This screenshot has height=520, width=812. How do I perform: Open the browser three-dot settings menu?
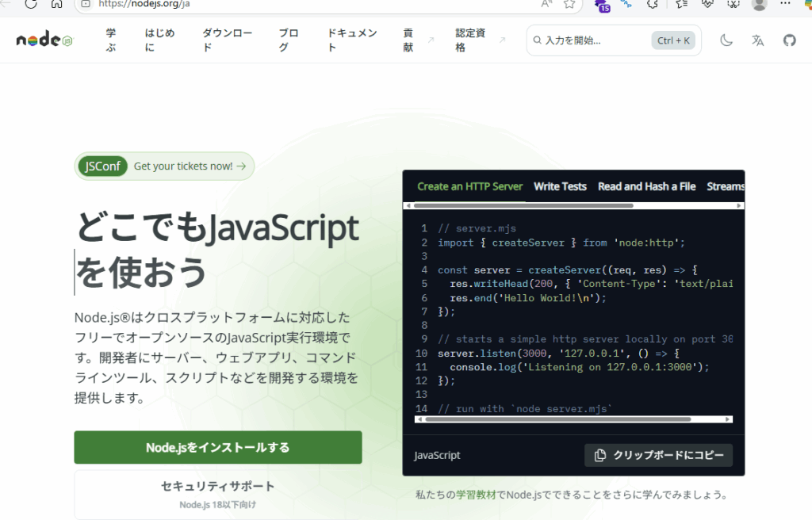pos(785,4)
